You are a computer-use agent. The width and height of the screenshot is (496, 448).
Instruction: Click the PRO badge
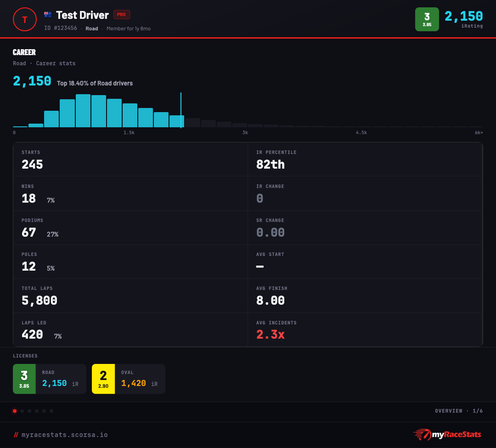tap(121, 15)
